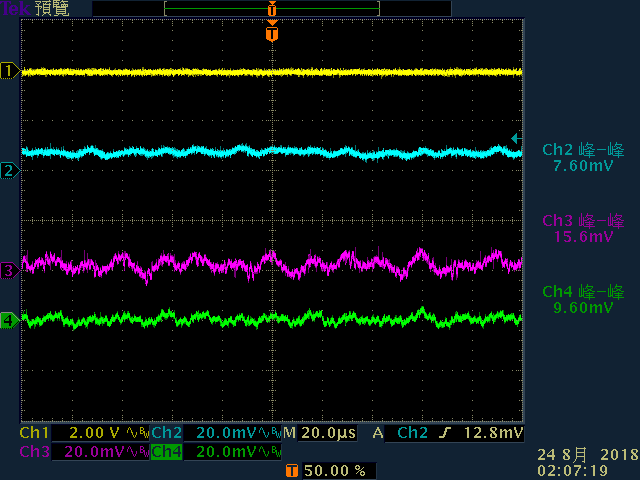The image size is (640, 480).
Task: Click the green waveform record overview bar
Action: (x=272, y=8)
